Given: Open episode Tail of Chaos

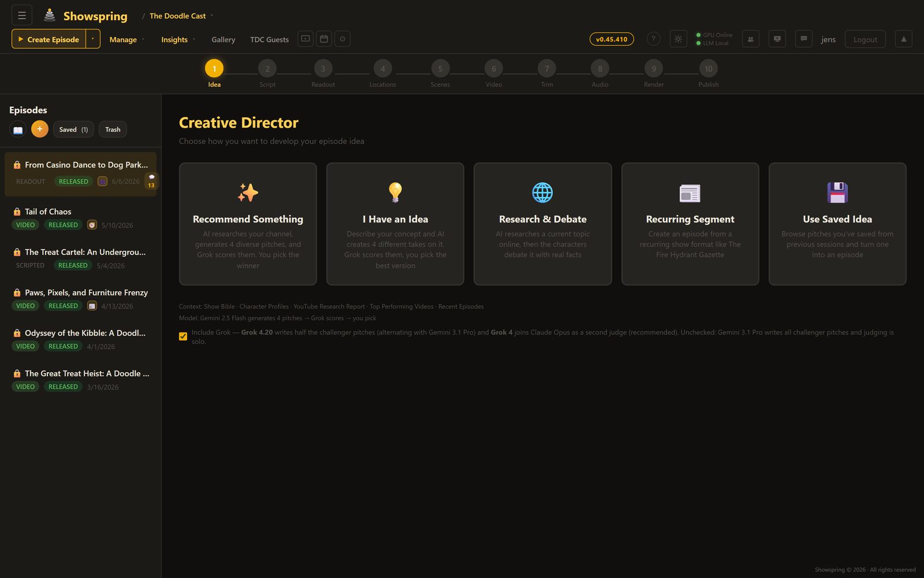Looking at the screenshot, I should click(80, 218).
